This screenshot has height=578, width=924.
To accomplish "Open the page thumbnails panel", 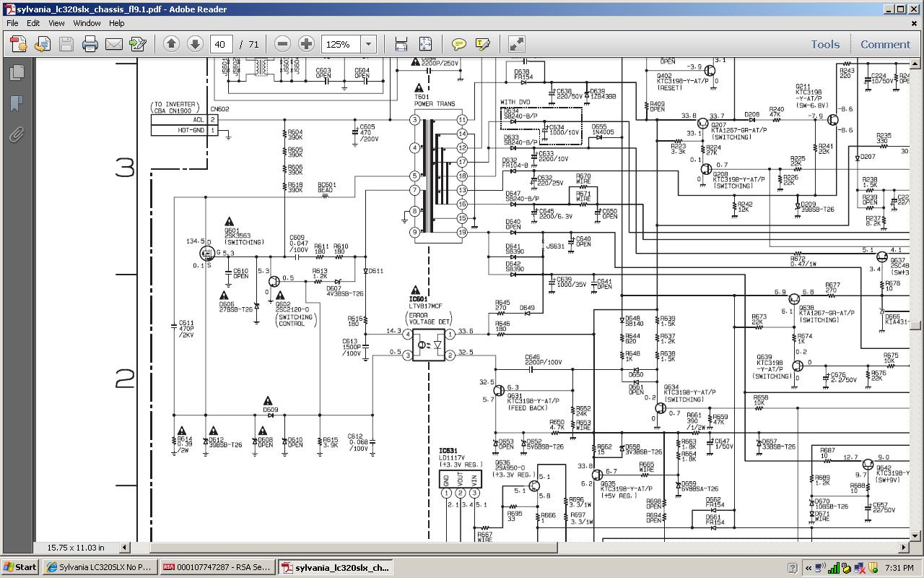I will pyautogui.click(x=16, y=73).
